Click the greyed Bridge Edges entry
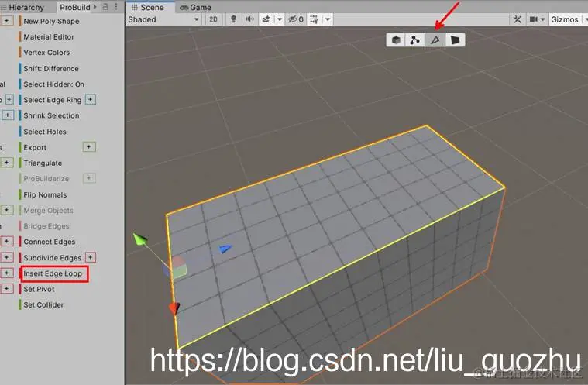Image resolution: width=588 pixels, height=385 pixels. tap(46, 226)
